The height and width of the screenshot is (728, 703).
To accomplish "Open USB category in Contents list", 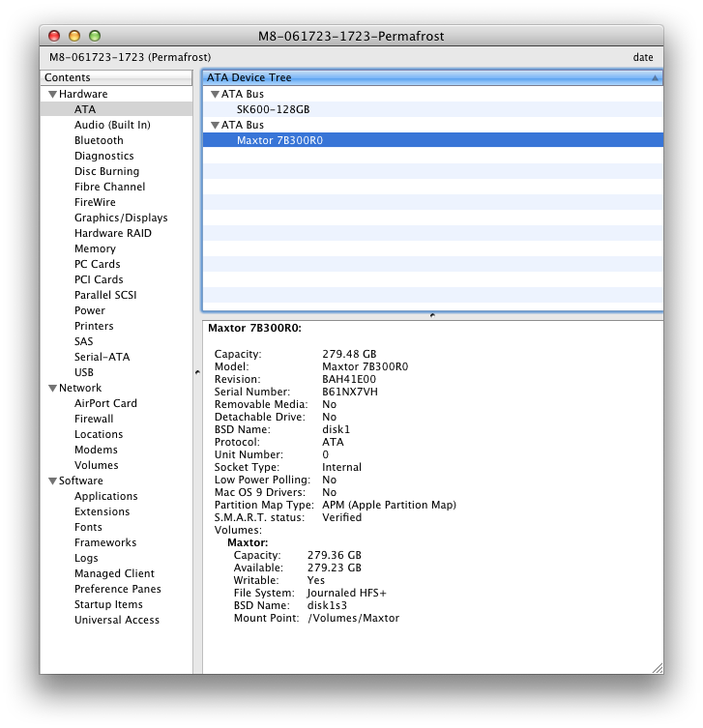I will pyautogui.click(x=84, y=372).
